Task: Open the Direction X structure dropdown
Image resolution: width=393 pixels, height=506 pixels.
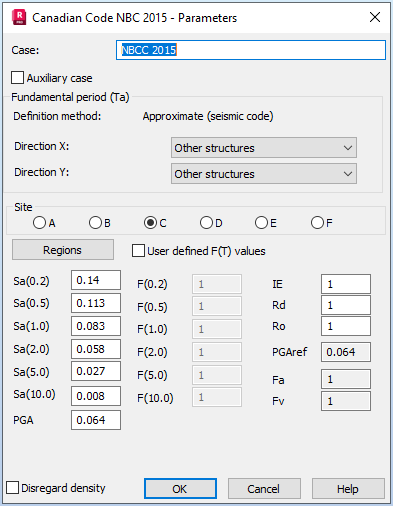Action: click(264, 148)
